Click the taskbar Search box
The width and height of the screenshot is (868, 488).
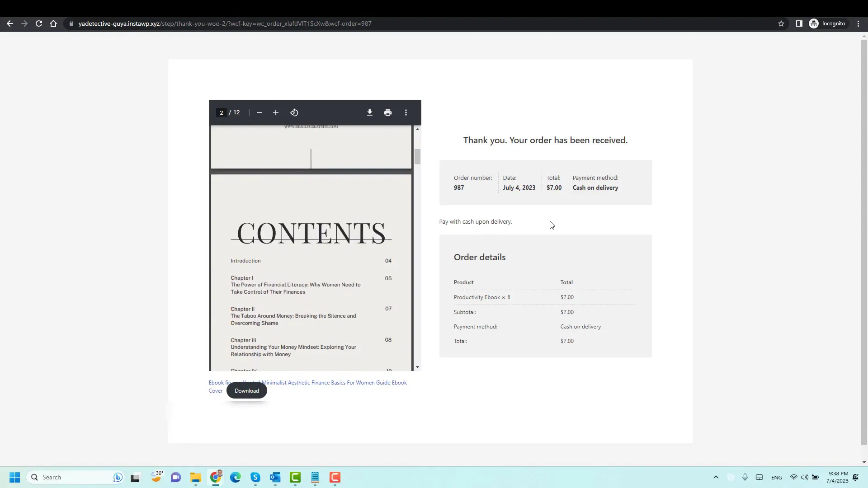(75, 477)
